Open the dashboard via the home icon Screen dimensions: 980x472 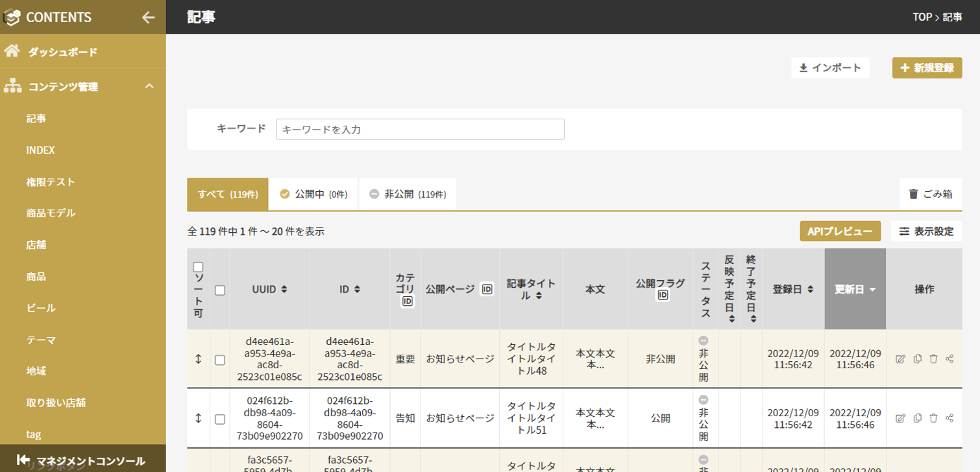[x=12, y=51]
